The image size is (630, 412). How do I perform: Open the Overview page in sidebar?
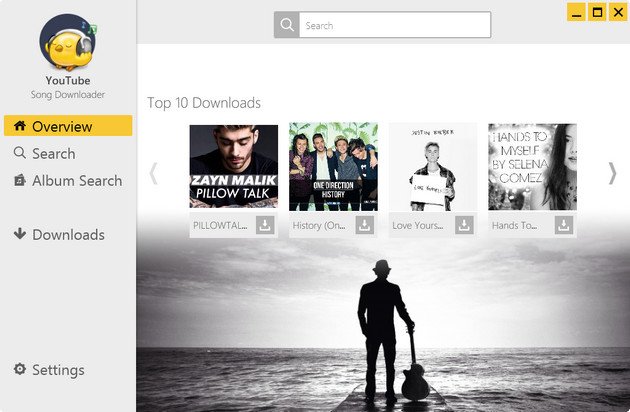(x=68, y=126)
